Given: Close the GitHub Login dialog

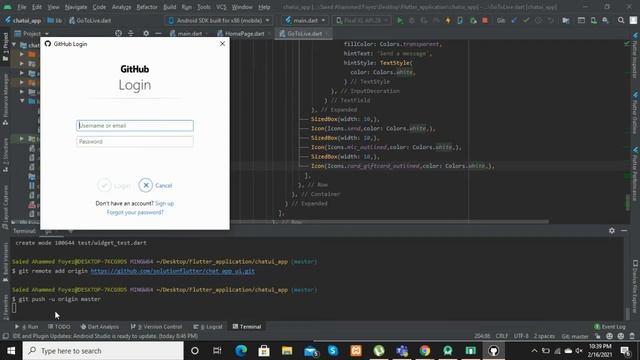Looking at the screenshot, I should tap(222, 44).
